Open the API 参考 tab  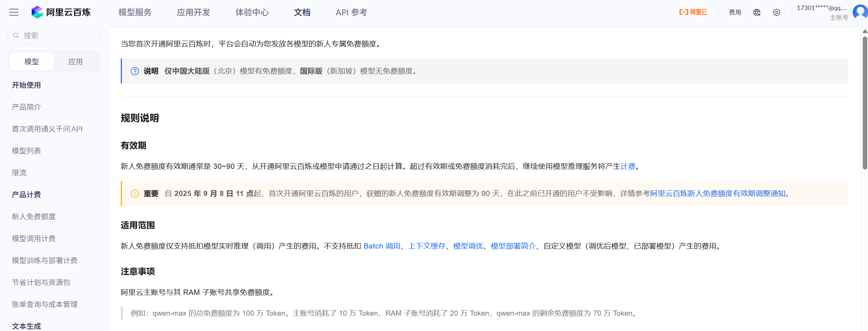click(351, 13)
